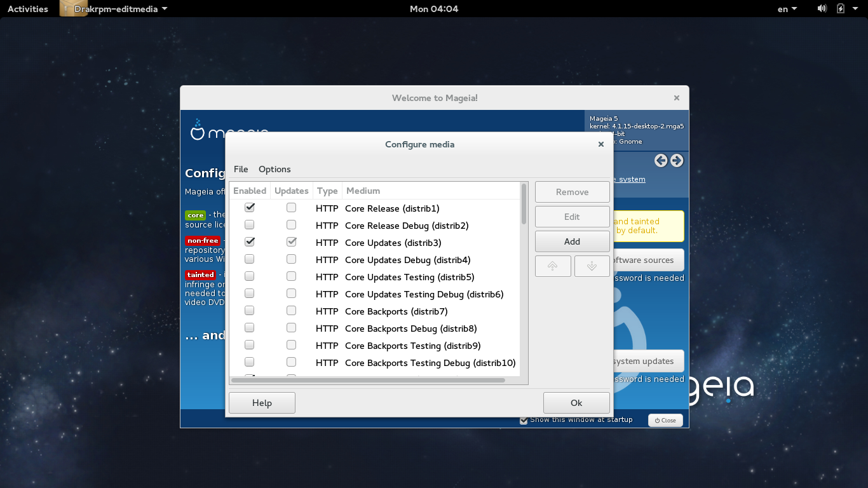The image size is (868, 488).
Task: Click the system updates button in Welcome window
Action: coord(649,361)
